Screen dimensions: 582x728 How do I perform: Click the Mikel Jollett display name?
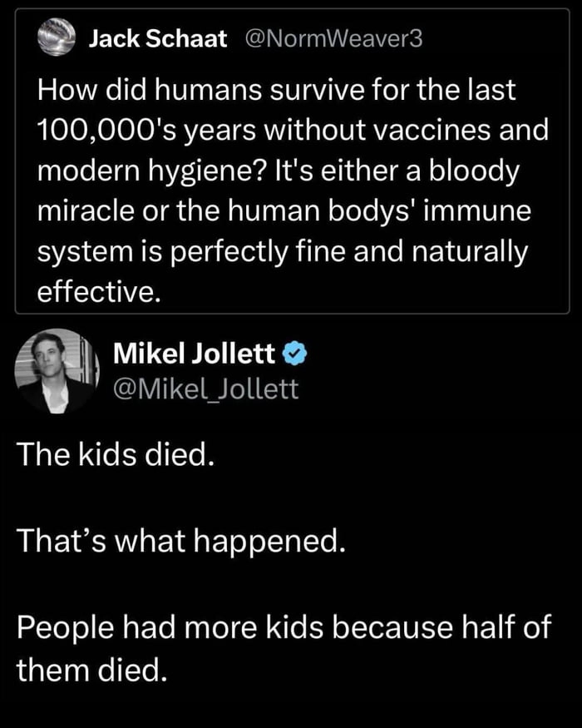tap(194, 355)
